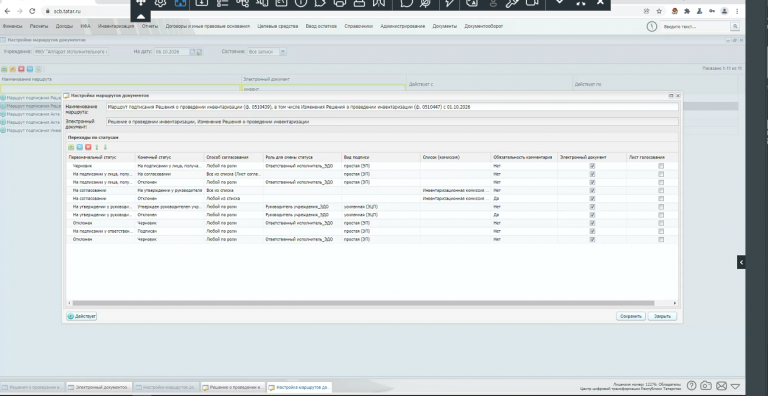Move selected transition up with green arrow

(x=97, y=147)
